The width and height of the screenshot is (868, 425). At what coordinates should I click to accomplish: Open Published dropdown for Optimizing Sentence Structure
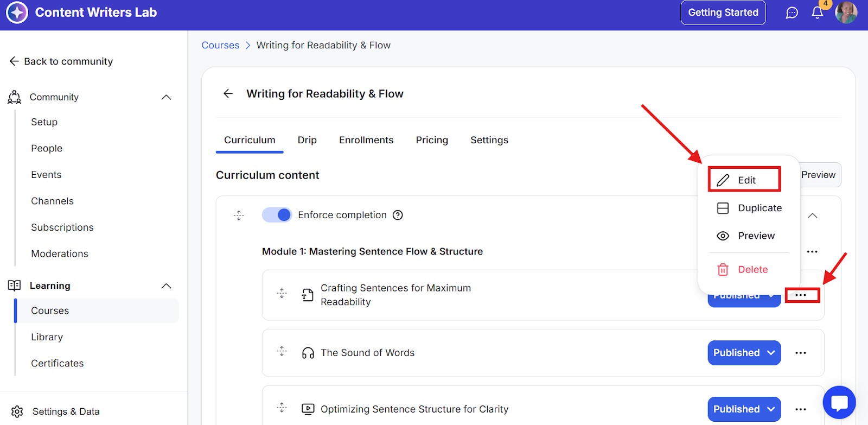(744, 409)
